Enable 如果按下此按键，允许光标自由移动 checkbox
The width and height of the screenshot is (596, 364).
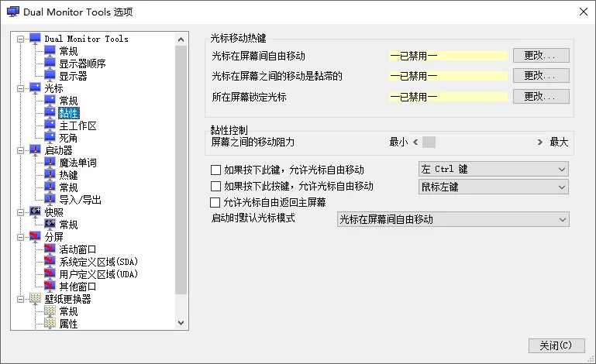click(x=215, y=186)
